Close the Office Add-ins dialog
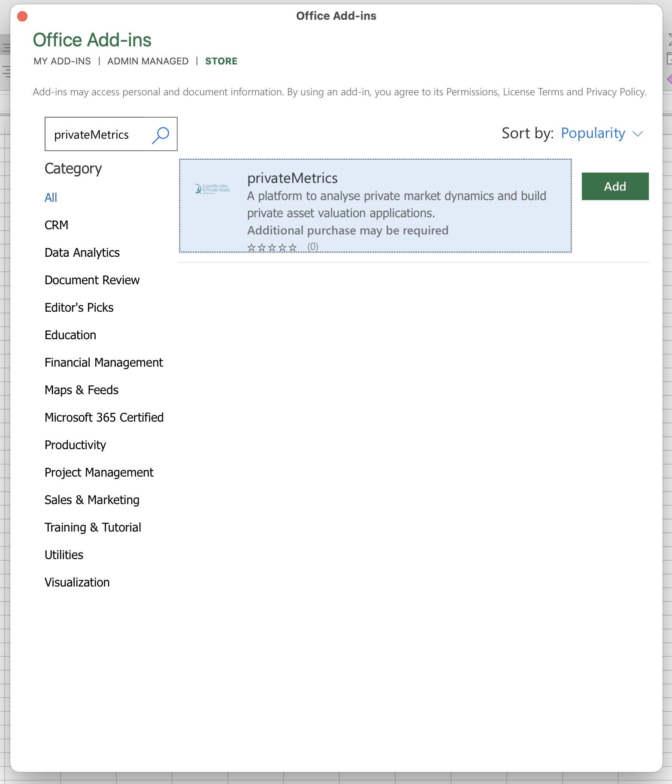Screen dimensions: 672x784 pos(22,16)
